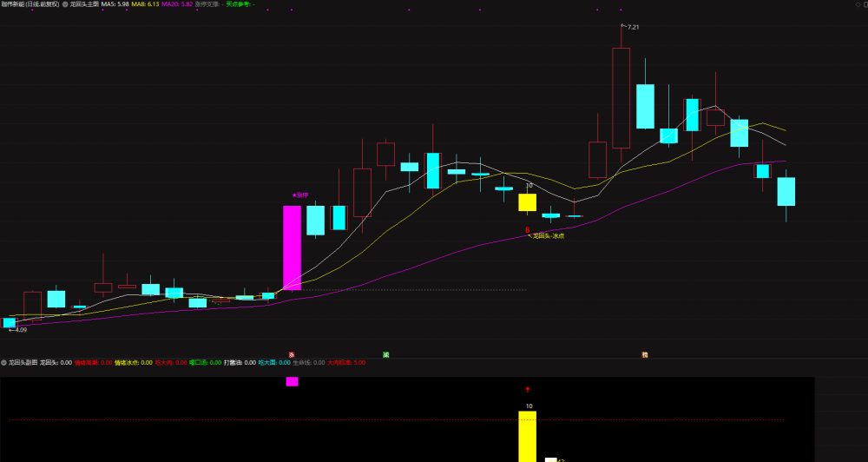Screen dimensions: 868x462
Task: Select the tall hollow candle under 7.21
Action: pyautogui.click(x=621, y=98)
